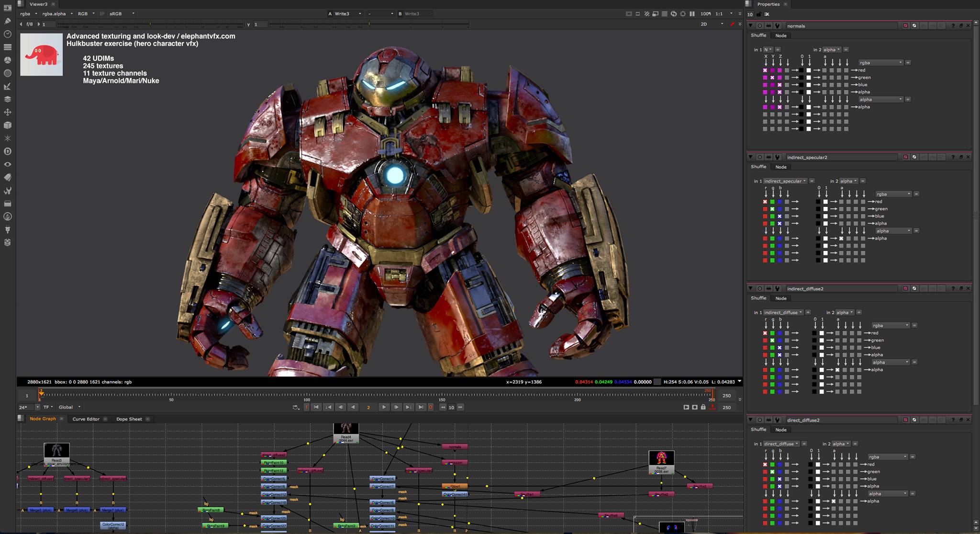Open the sRGB viewer process dropdown

[x=122, y=14]
